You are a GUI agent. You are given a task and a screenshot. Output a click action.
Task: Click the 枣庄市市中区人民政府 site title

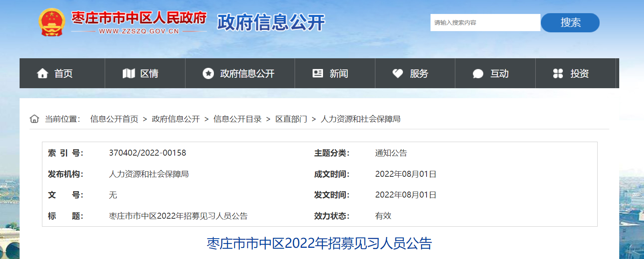(x=139, y=18)
